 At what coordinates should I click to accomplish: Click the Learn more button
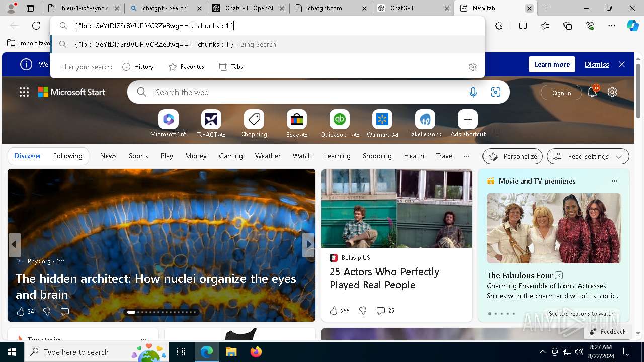(x=552, y=64)
